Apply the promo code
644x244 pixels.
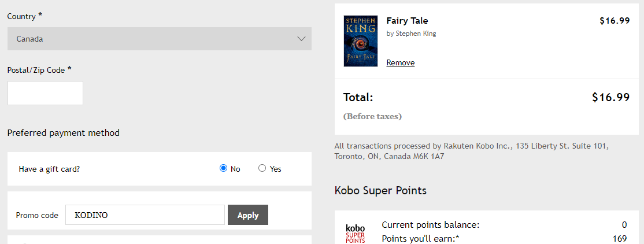248,215
